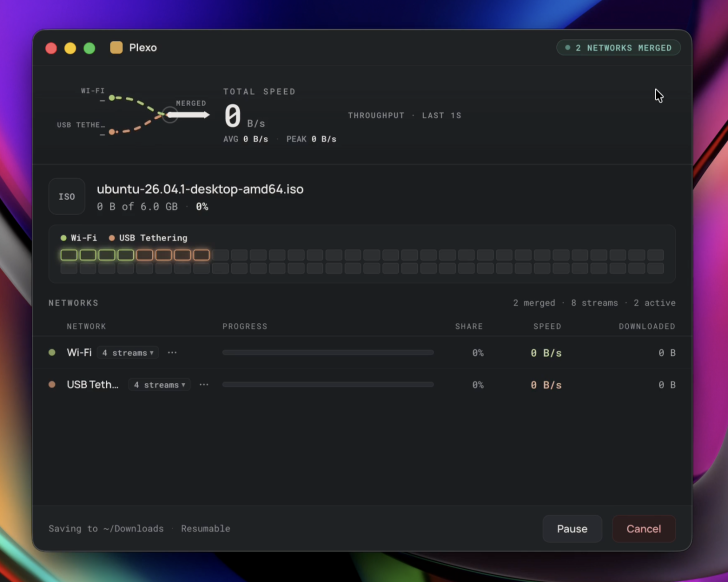This screenshot has height=582, width=728.
Task: Click the Progress column header
Action: [x=245, y=326]
